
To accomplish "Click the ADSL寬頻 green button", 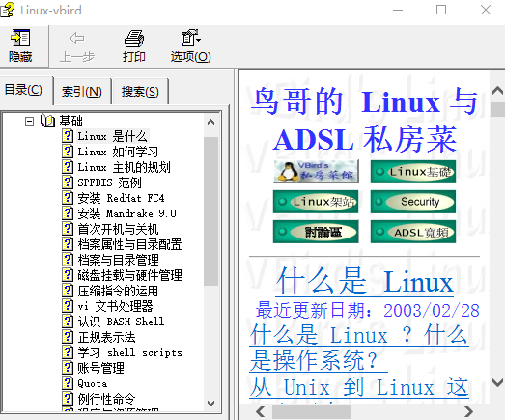I will tap(413, 232).
